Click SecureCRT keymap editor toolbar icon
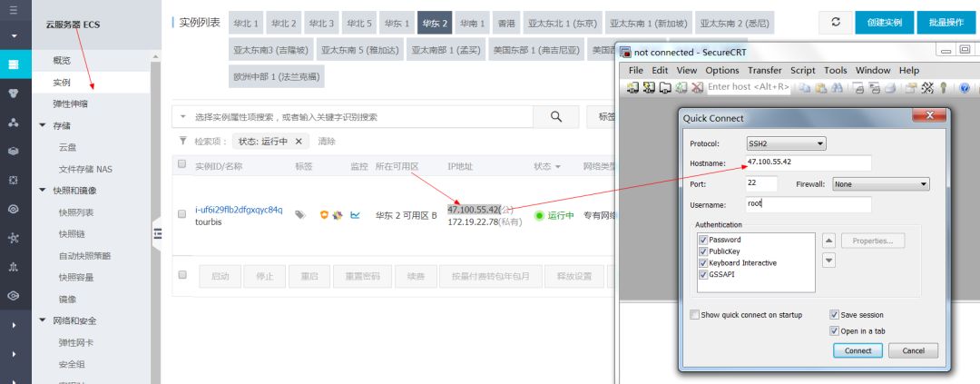Image resolution: width=980 pixels, height=384 pixels. 928,87
